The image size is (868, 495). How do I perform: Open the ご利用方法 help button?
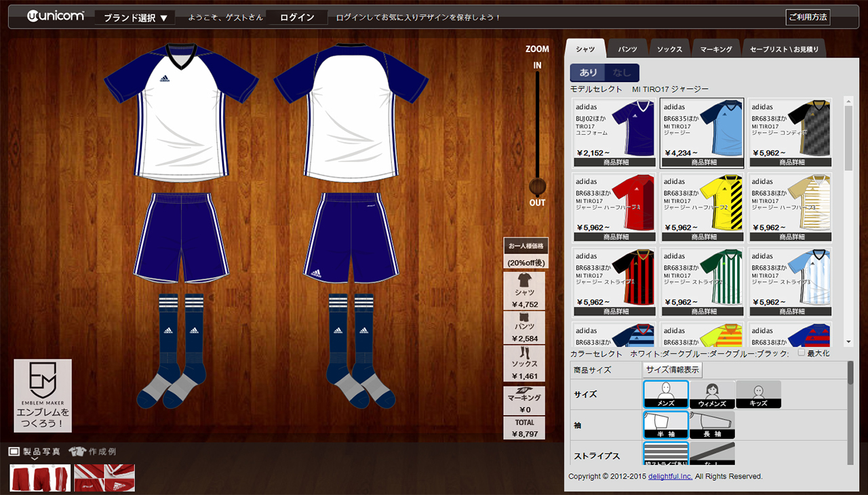(808, 18)
